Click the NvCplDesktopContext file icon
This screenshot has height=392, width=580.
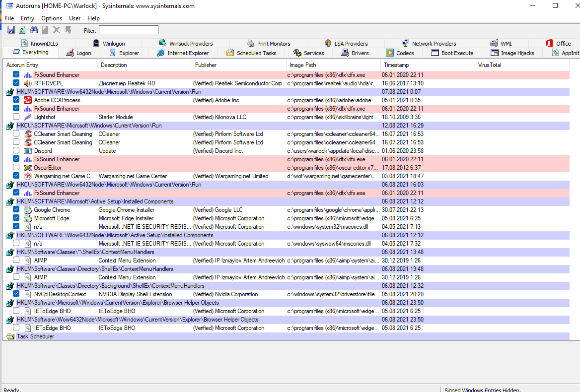(x=28, y=294)
